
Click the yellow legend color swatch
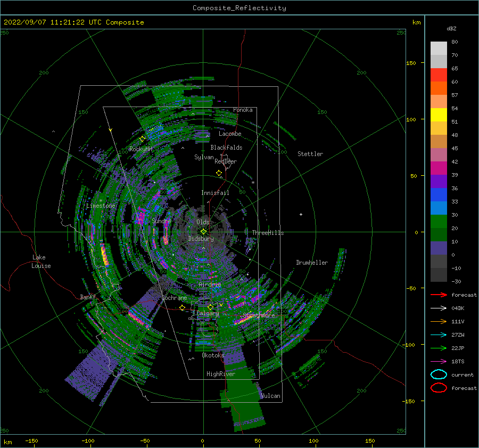(439, 115)
